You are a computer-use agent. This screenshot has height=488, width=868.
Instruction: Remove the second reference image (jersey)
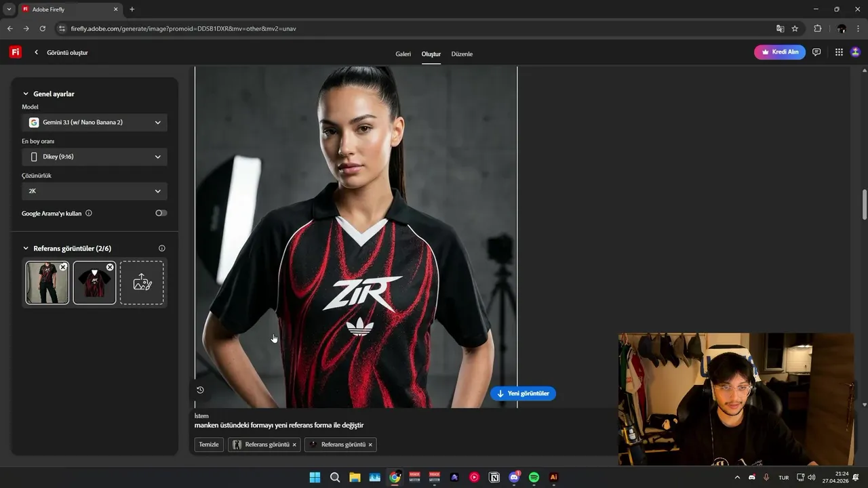[110, 267]
